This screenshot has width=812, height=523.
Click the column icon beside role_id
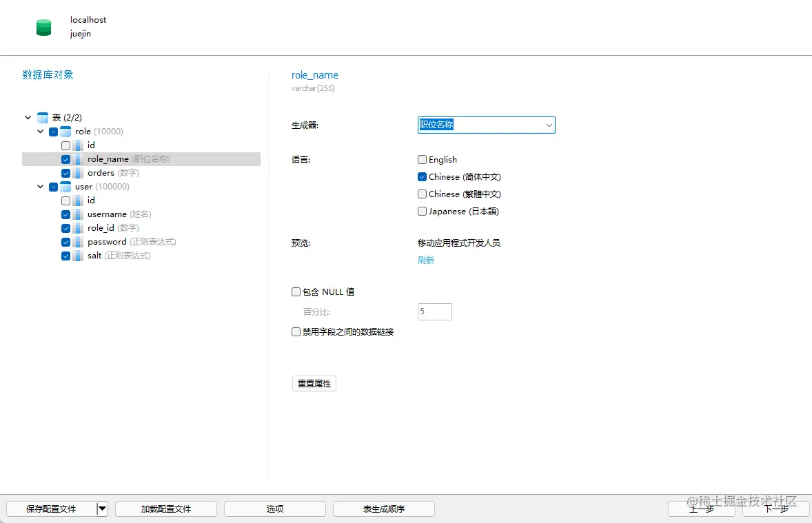click(x=78, y=228)
